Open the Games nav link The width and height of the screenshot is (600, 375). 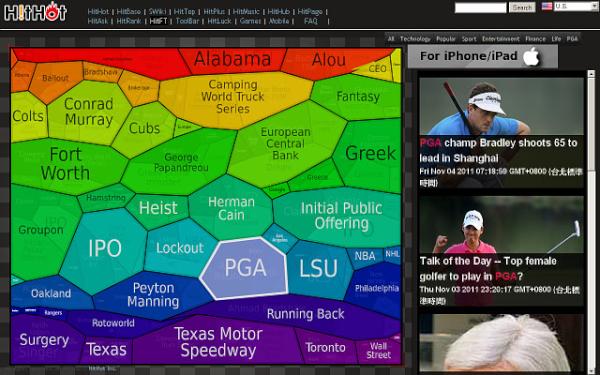click(250, 21)
